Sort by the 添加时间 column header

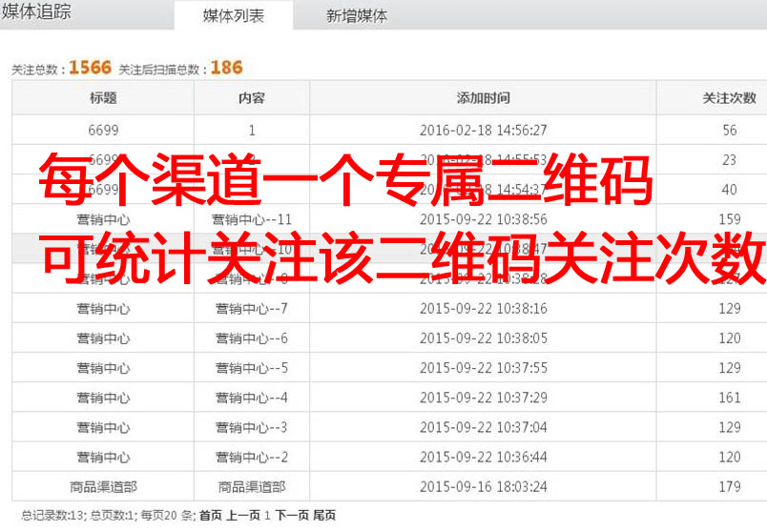(x=483, y=98)
